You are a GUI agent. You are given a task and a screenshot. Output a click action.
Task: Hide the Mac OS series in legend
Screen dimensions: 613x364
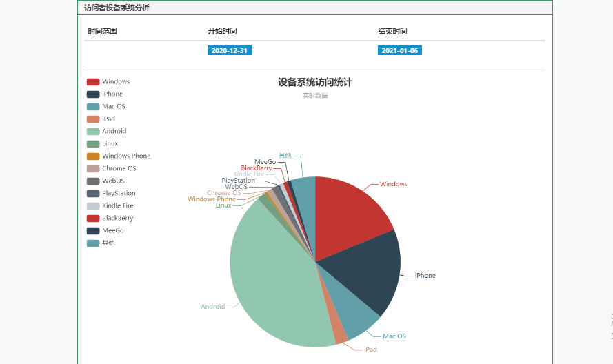coord(106,106)
